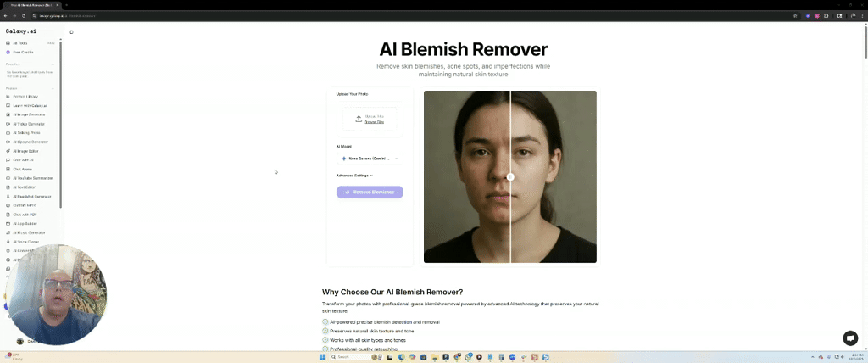Open the browser extensions icon
The height and width of the screenshot is (363, 868).
point(826,16)
